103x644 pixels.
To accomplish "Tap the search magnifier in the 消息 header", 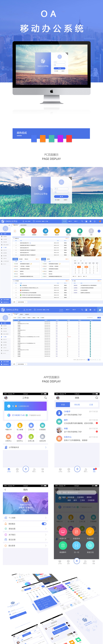I will click(97, 398).
